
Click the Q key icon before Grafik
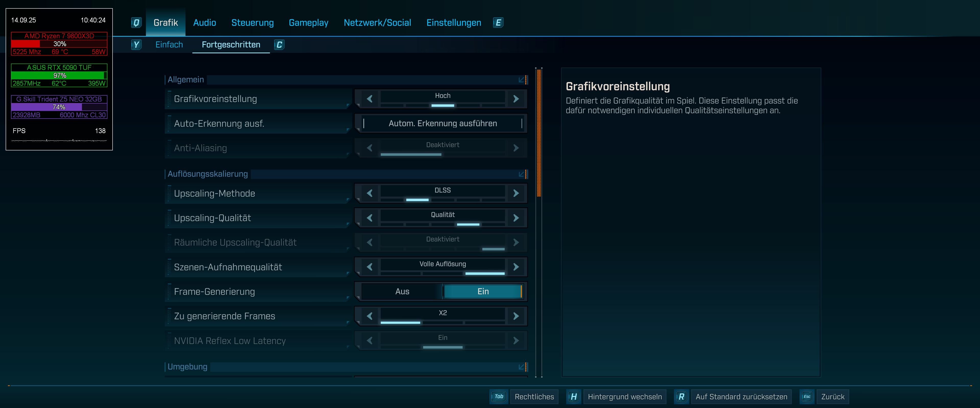pyautogui.click(x=136, y=23)
